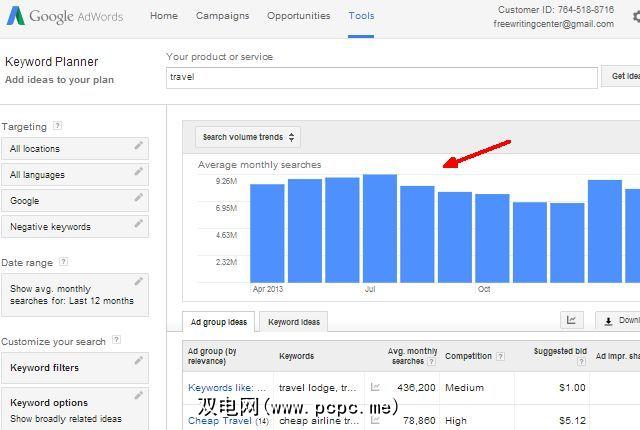Edit Negative keywords pencil icon
This screenshot has height=430, width=640.
coord(139,224)
